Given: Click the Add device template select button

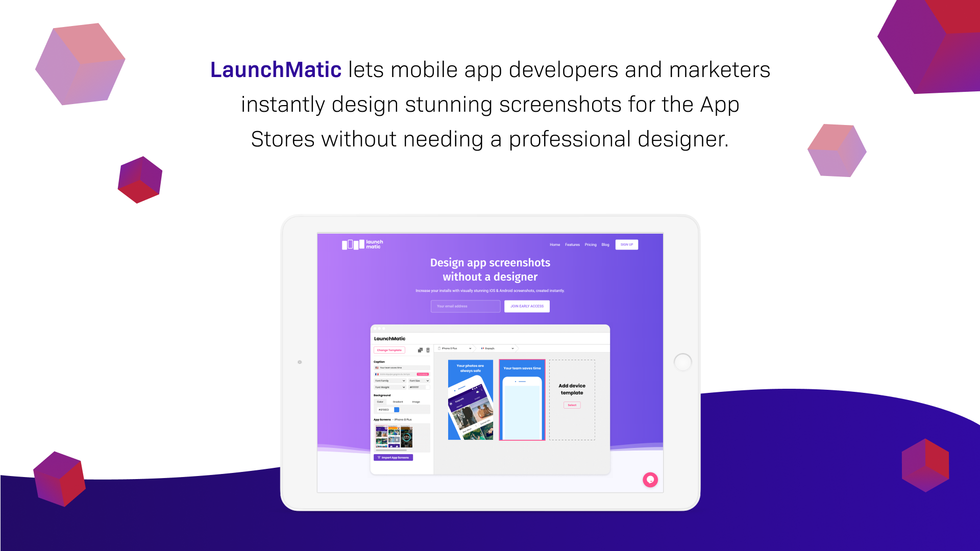Looking at the screenshot, I should [x=572, y=405].
